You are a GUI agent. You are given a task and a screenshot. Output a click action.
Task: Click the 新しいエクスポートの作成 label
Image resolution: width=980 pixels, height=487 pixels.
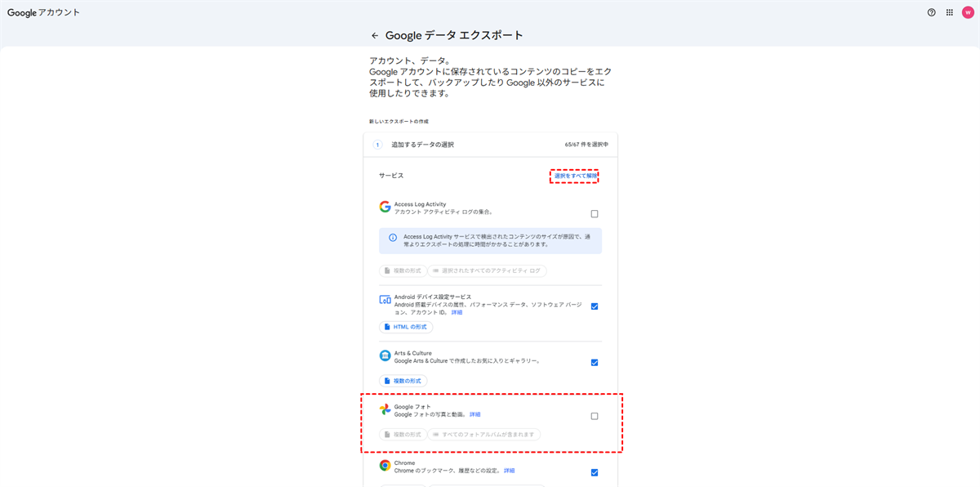pos(399,121)
